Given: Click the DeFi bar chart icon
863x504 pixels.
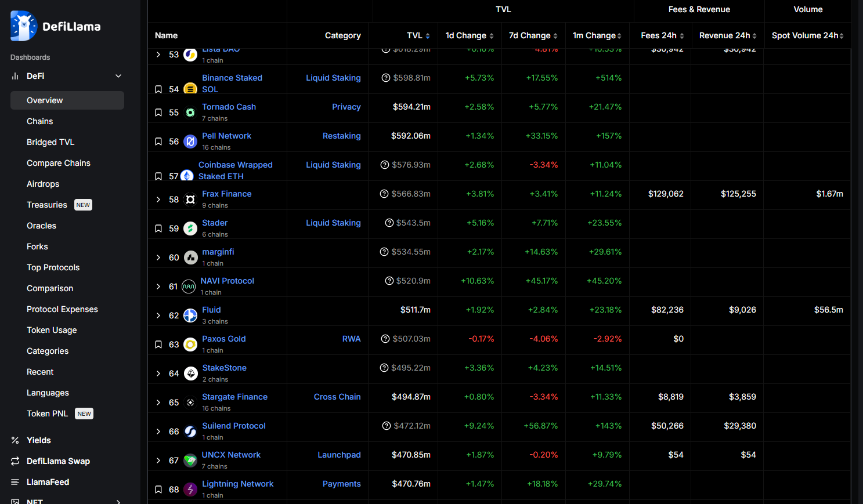Looking at the screenshot, I should (15, 76).
